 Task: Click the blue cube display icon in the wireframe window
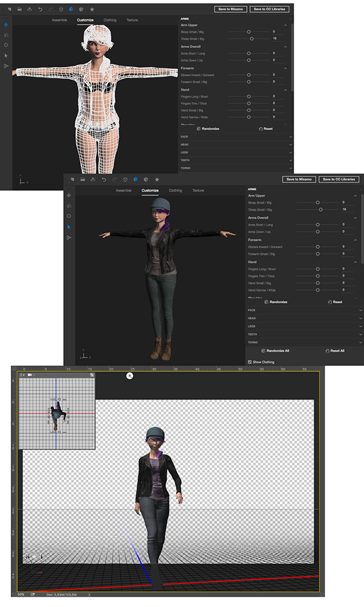point(71,9)
